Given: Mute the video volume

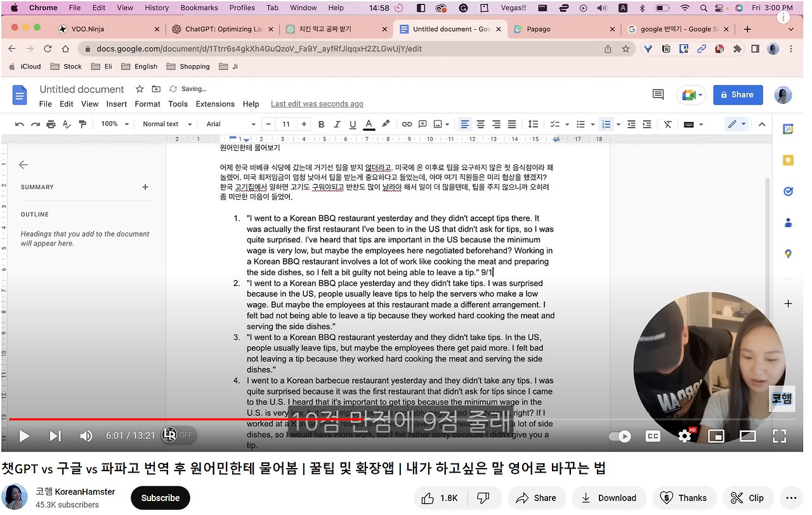Looking at the screenshot, I should tap(86, 436).
